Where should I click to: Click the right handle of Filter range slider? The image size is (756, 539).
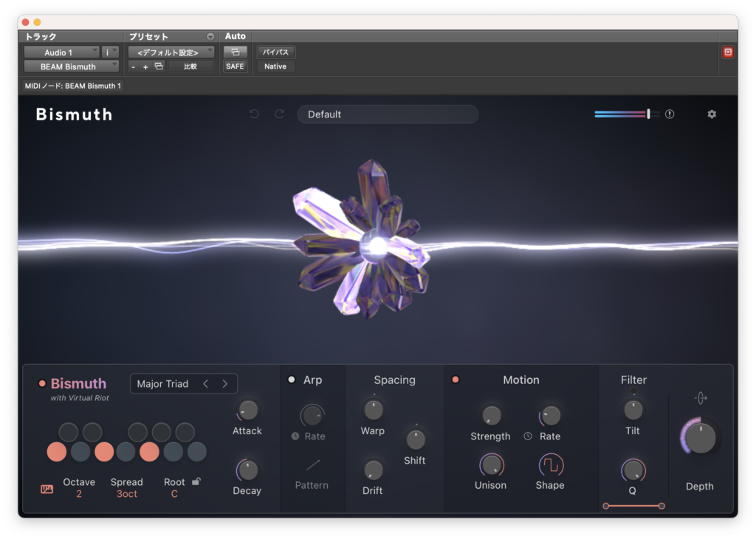pyautogui.click(x=661, y=506)
